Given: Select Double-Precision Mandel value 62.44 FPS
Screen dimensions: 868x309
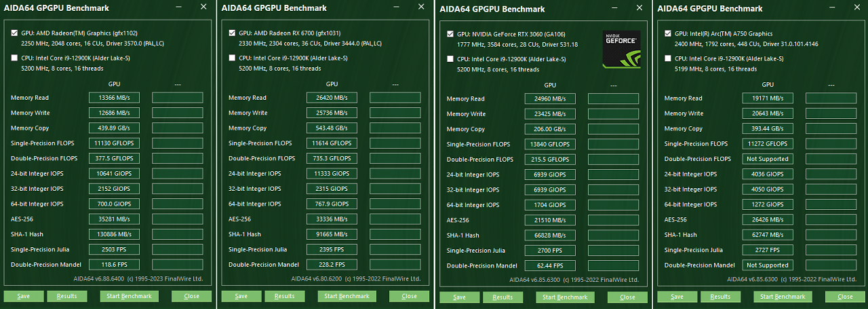Looking at the screenshot, I should (x=550, y=266).
